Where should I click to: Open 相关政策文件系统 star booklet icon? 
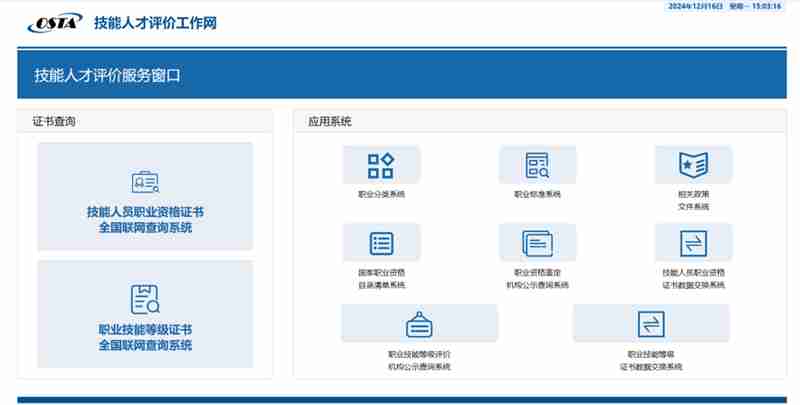[x=693, y=164]
